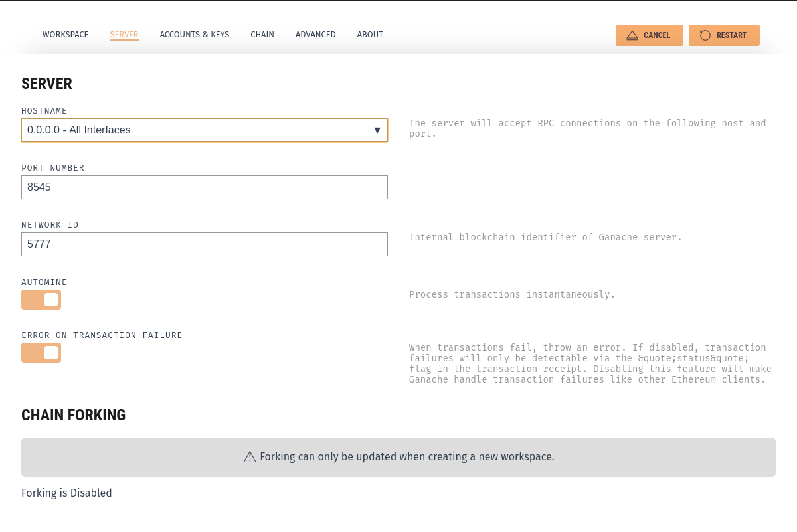The width and height of the screenshot is (797, 532).
Task: Select the Server tab
Action: pos(124,35)
